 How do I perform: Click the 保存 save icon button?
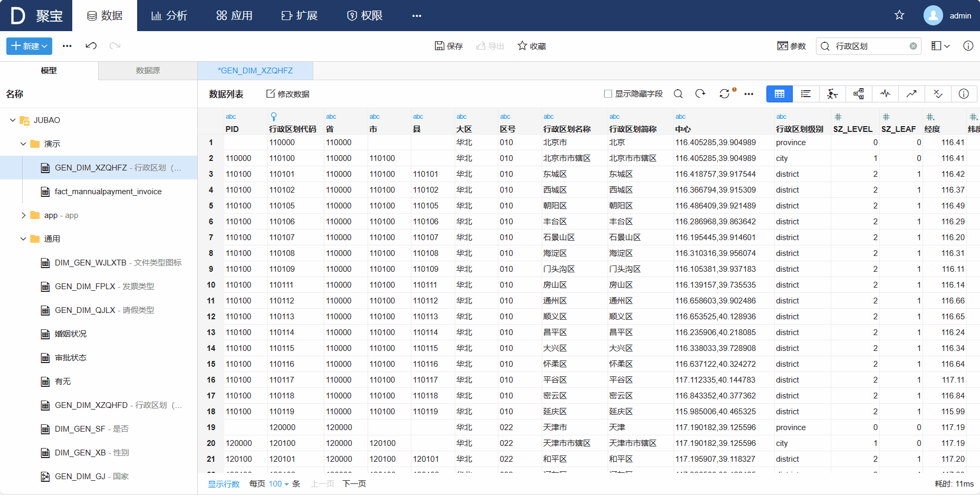tap(448, 46)
